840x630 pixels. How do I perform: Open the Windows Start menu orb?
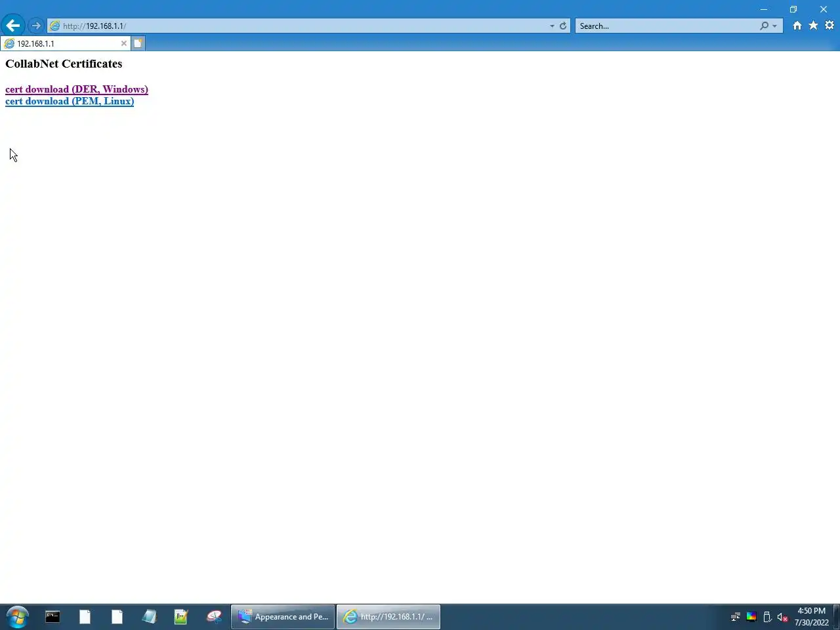coord(18,617)
